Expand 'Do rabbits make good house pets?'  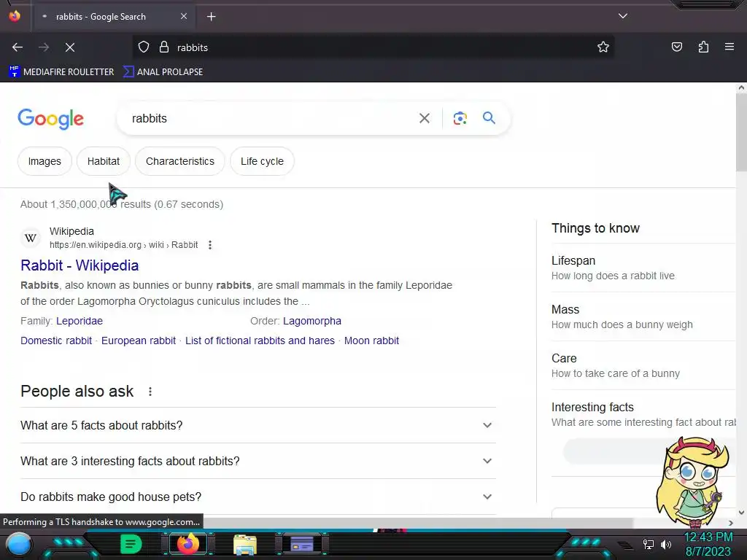(x=258, y=497)
